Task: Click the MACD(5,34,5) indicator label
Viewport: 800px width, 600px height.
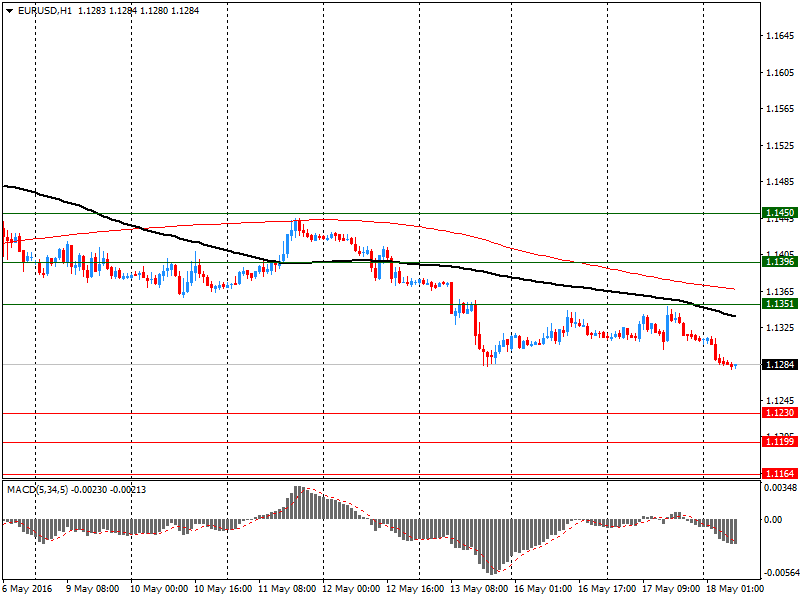Action: [37, 490]
